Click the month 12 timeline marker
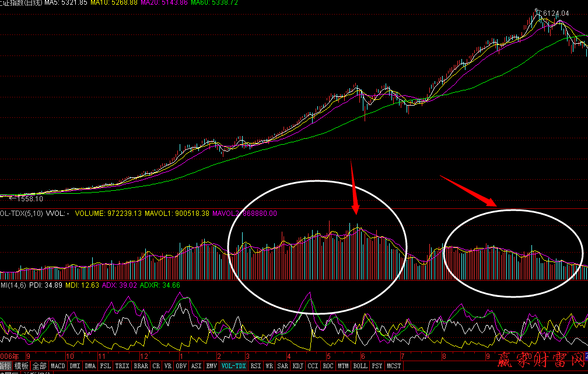588x374 pixels. 143,355
